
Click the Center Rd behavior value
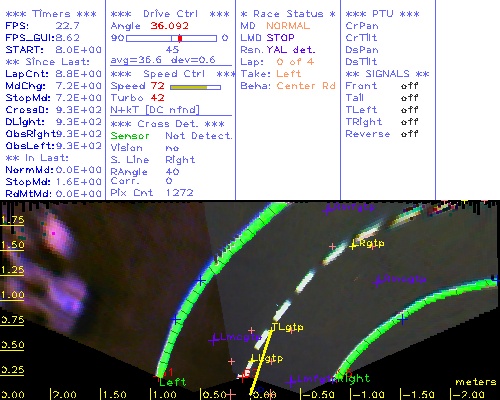point(306,86)
